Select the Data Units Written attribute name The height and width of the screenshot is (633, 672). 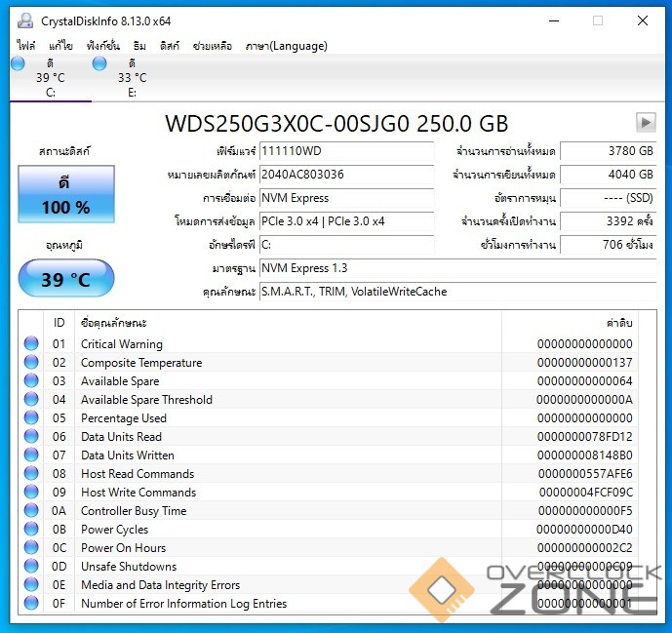pos(128,455)
